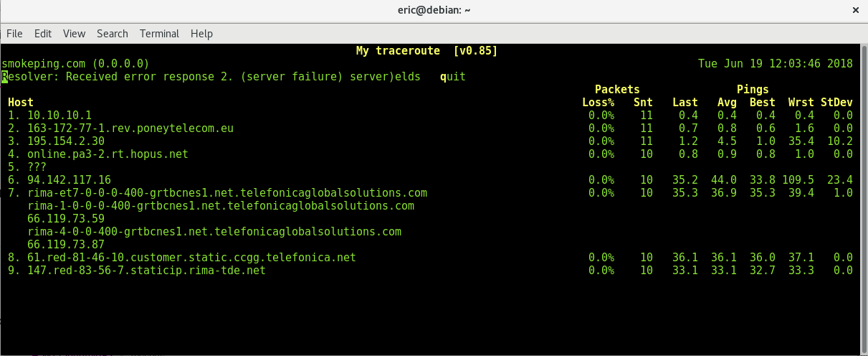Image resolution: width=868 pixels, height=356 pixels.
Task: Open the File menu
Action: click(x=14, y=34)
